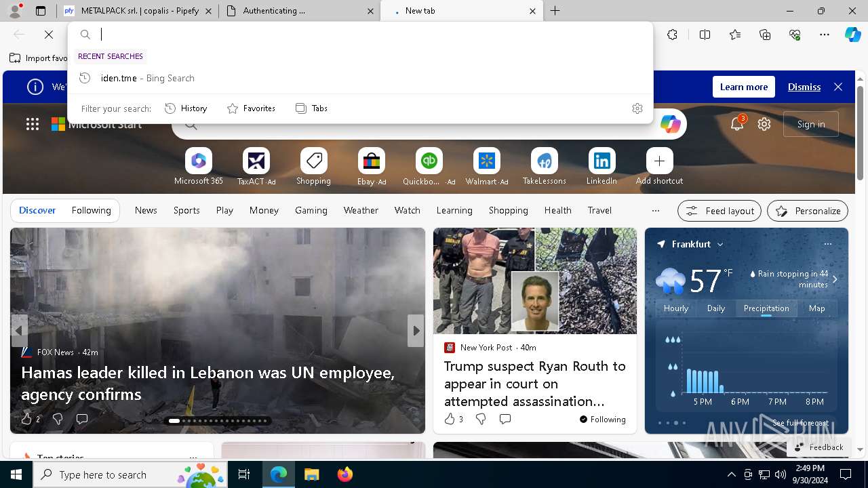868x488 pixels.
Task: Open the Ebay ad shortcut
Action: [372, 167]
